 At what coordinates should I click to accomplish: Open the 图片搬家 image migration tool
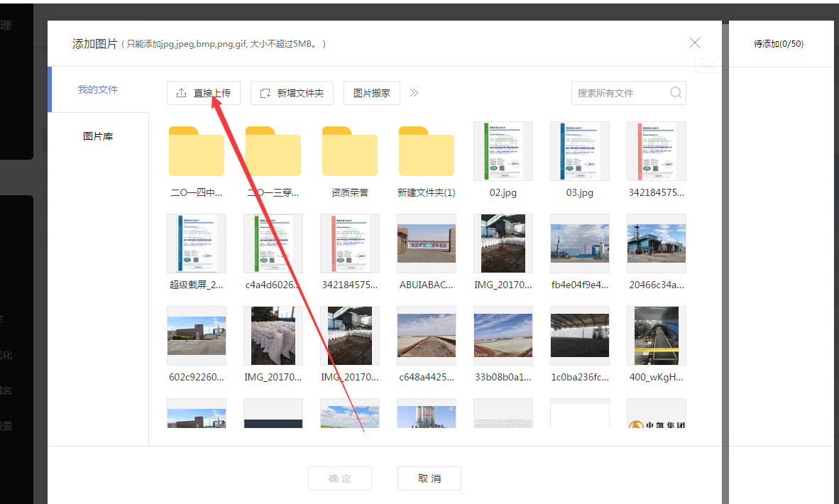click(x=372, y=93)
